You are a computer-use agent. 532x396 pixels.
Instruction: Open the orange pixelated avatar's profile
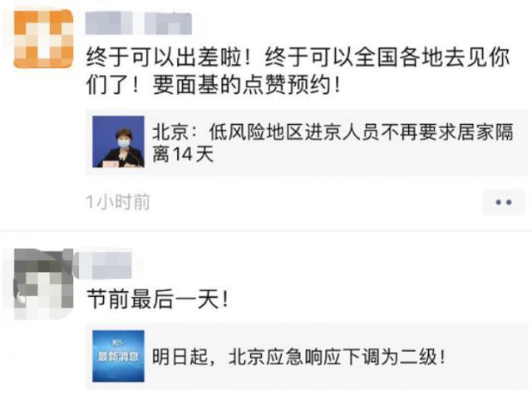coord(43,39)
